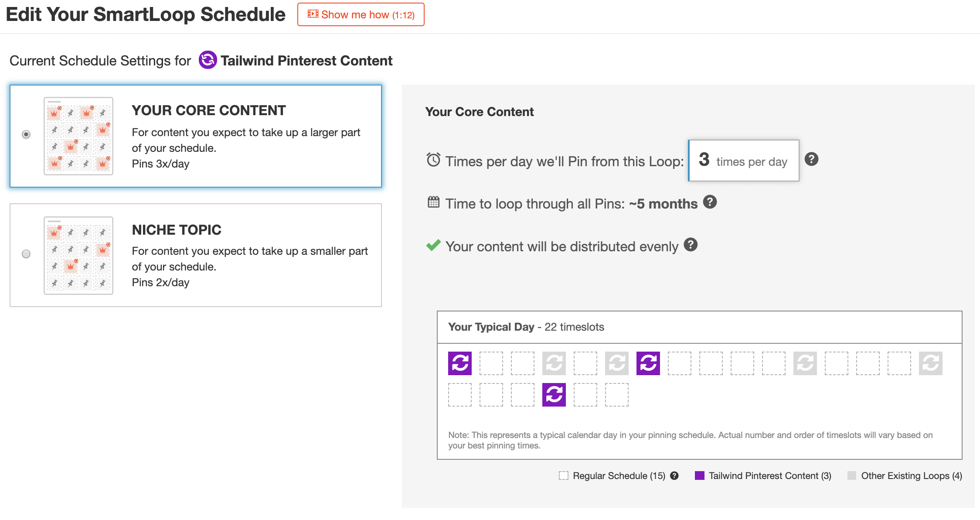This screenshot has height=520, width=980.
Task: Click the first gray loop timeslot in first row
Action: point(554,363)
